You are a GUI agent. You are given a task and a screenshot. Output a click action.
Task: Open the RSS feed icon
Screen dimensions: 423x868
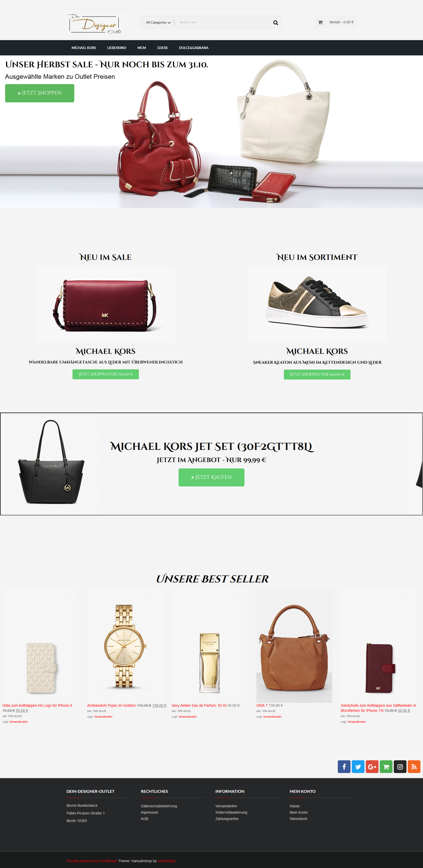pos(414,767)
